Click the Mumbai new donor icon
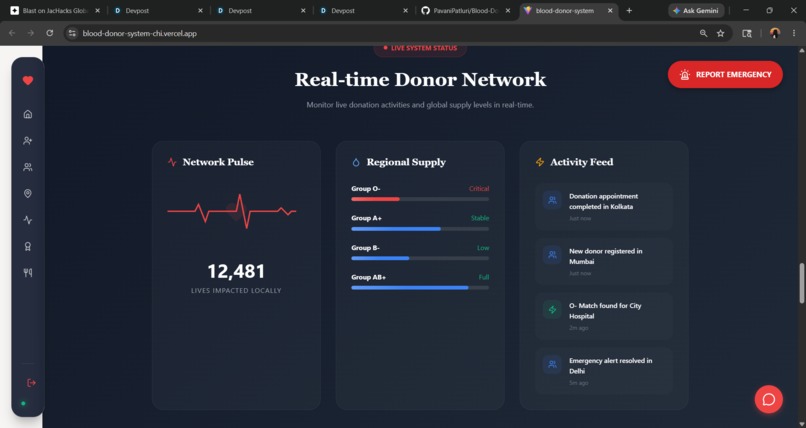Viewport: 806px width, 428px height. [x=552, y=255]
